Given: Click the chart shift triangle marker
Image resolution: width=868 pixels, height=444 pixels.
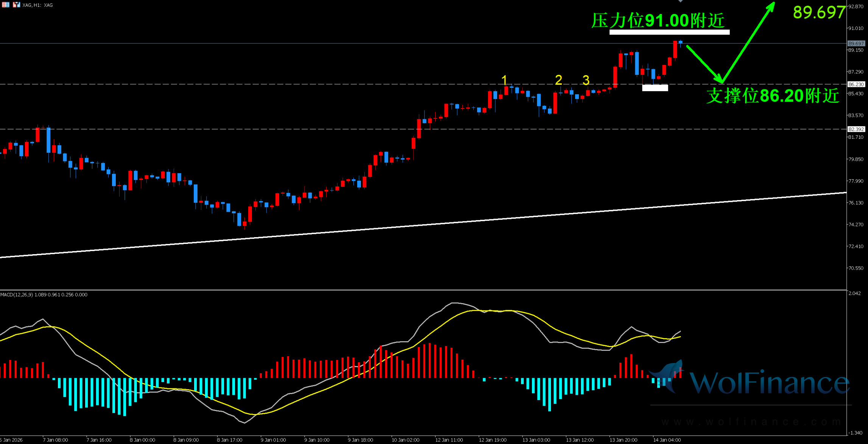Looking at the screenshot, I should pos(680,1).
